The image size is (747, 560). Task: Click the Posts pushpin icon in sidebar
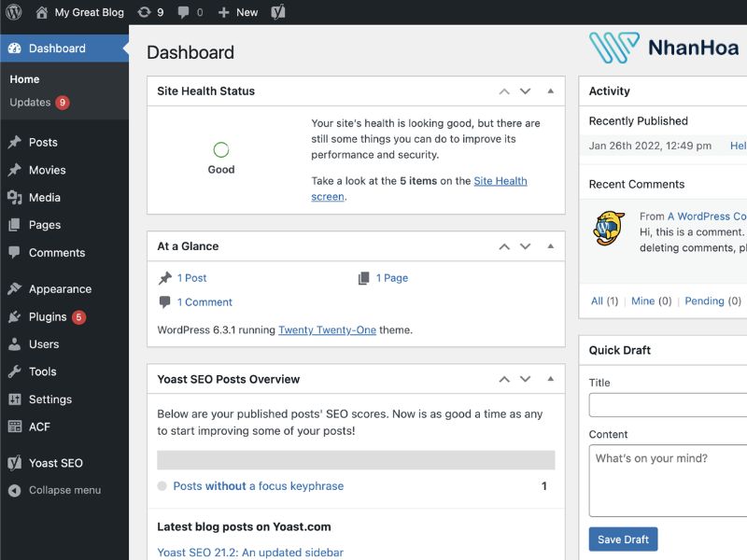click(x=15, y=142)
